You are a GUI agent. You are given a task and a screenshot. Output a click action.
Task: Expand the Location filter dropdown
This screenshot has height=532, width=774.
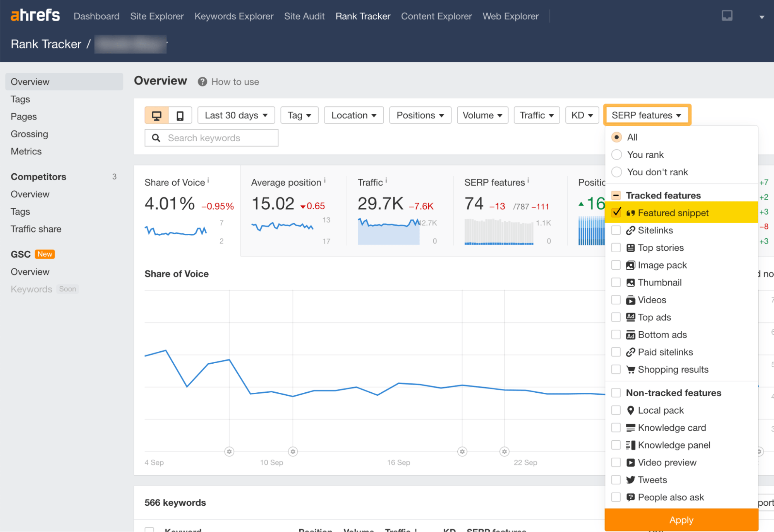353,115
